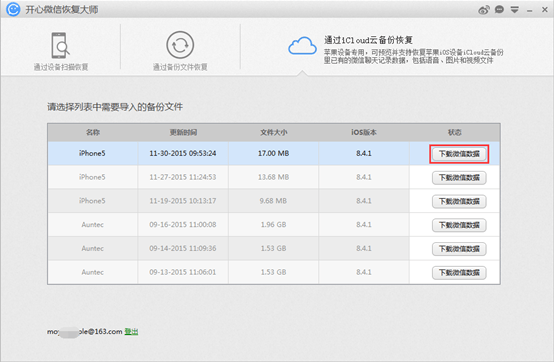The image size is (554, 362).
Task: Open the Weibo share icon
Action: (484, 10)
